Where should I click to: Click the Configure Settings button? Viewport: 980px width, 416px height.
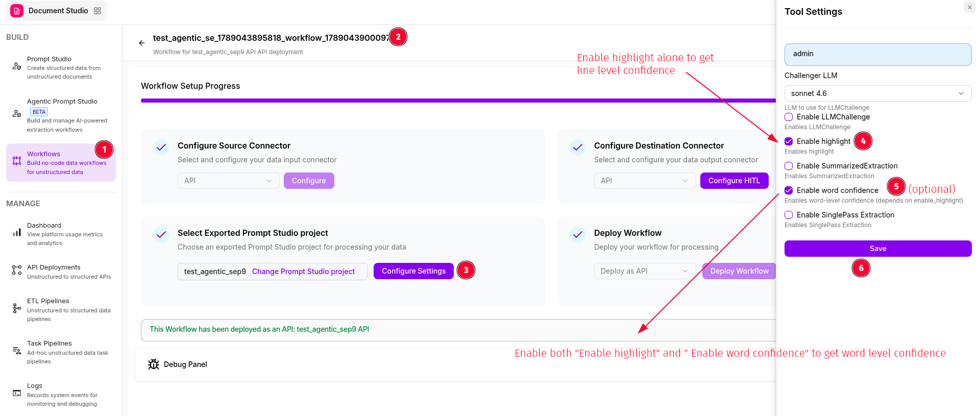point(414,271)
